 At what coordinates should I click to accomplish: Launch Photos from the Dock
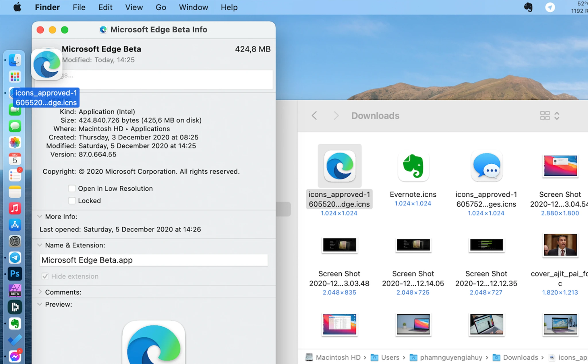pyautogui.click(x=15, y=142)
